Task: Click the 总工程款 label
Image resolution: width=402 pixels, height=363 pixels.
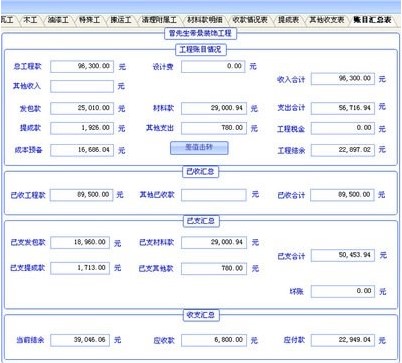Action: [27, 66]
